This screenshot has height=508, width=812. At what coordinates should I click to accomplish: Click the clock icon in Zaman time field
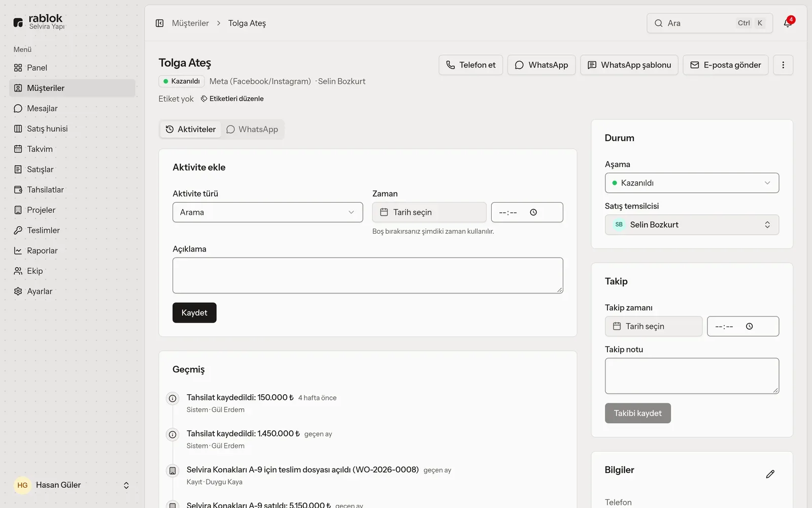pos(533,212)
